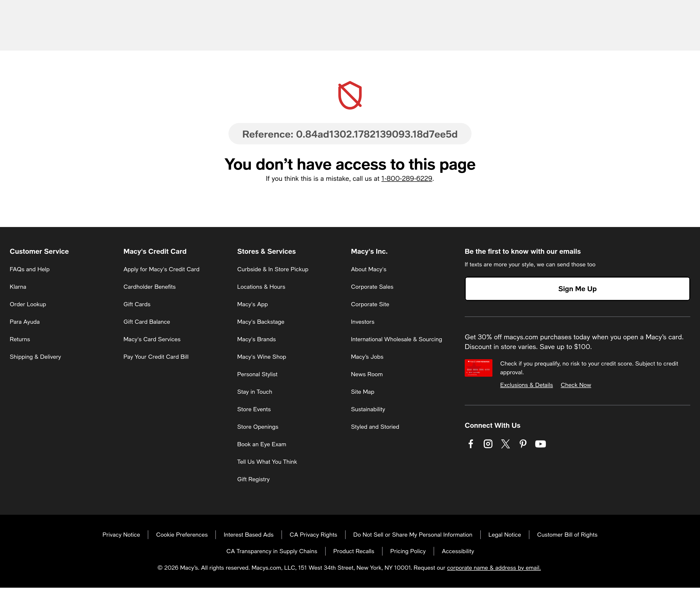Open the Privacy Notice link
Viewport: 700px width, 594px height.
[x=121, y=534]
